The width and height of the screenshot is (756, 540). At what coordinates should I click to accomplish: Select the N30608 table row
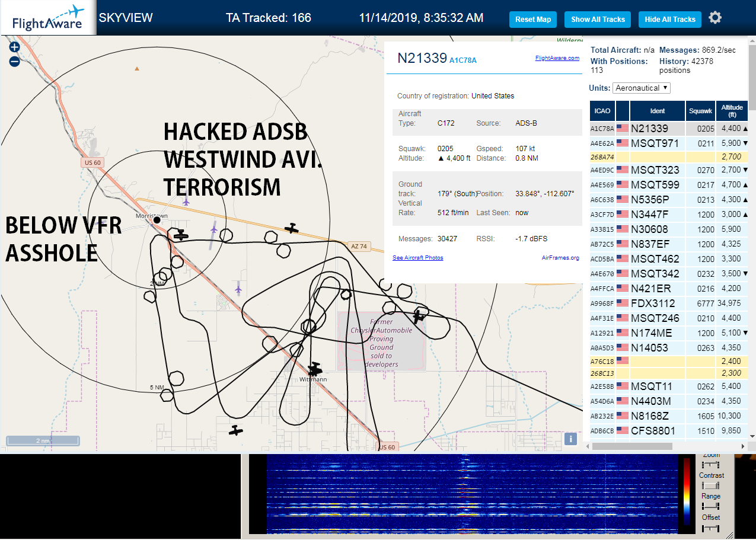pos(669,229)
